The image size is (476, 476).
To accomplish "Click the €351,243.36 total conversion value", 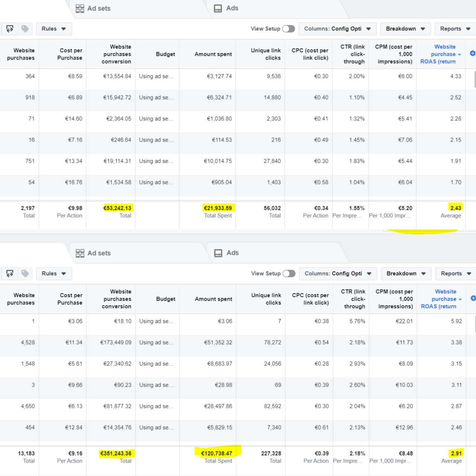I will [x=116, y=453].
